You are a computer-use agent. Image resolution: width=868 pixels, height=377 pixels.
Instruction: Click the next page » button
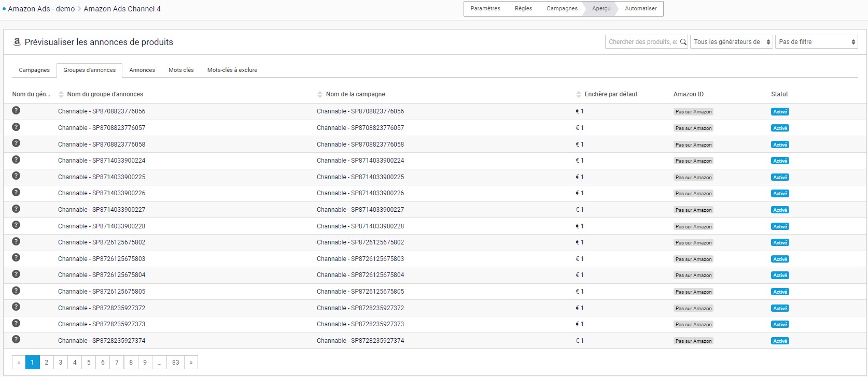pyautogui.click(x=191, y=362)
